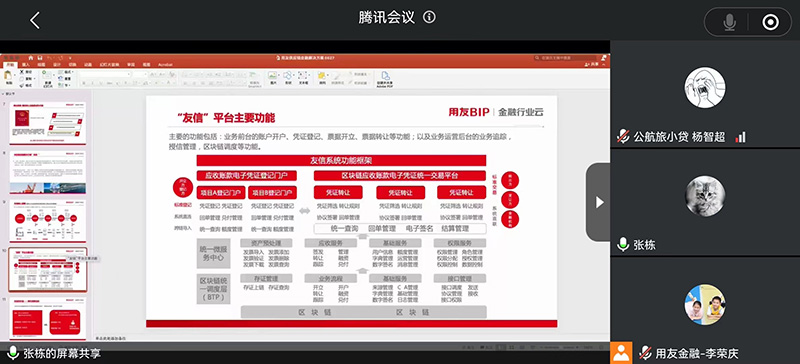Open the font name dropdown in ribbon

point(105,74)
